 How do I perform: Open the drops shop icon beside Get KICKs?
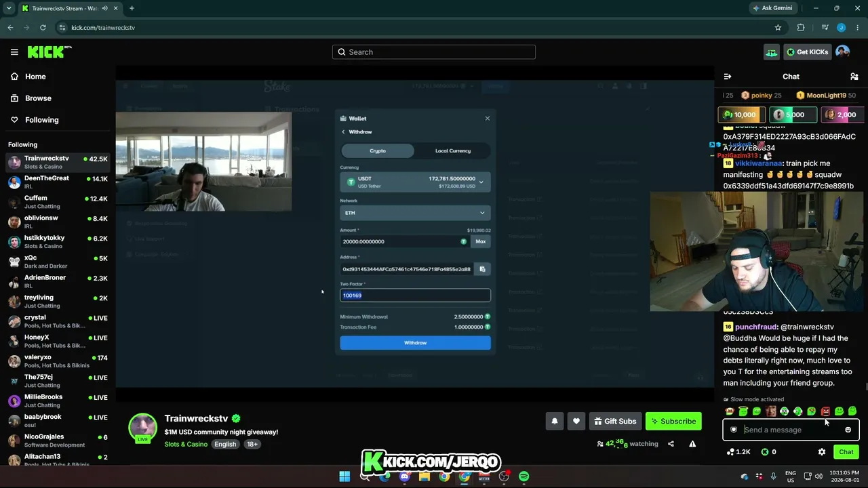click(772, 52)
